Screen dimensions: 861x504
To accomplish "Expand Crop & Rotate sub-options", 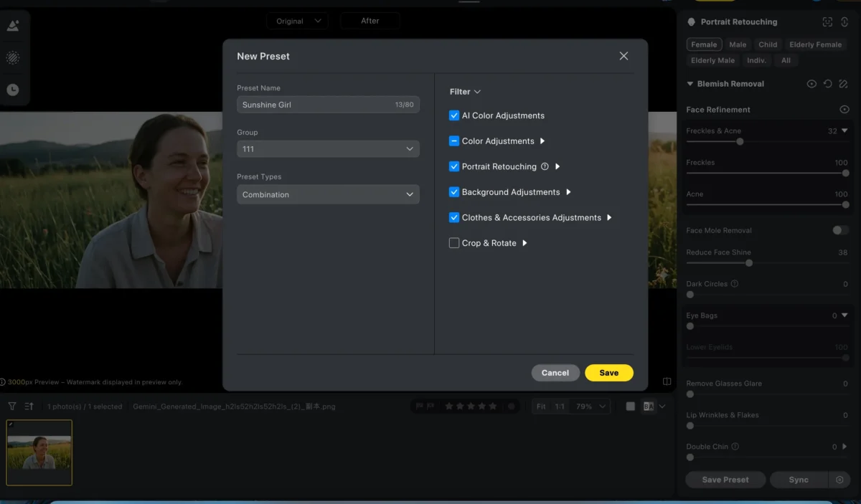I will pos(524,243).
